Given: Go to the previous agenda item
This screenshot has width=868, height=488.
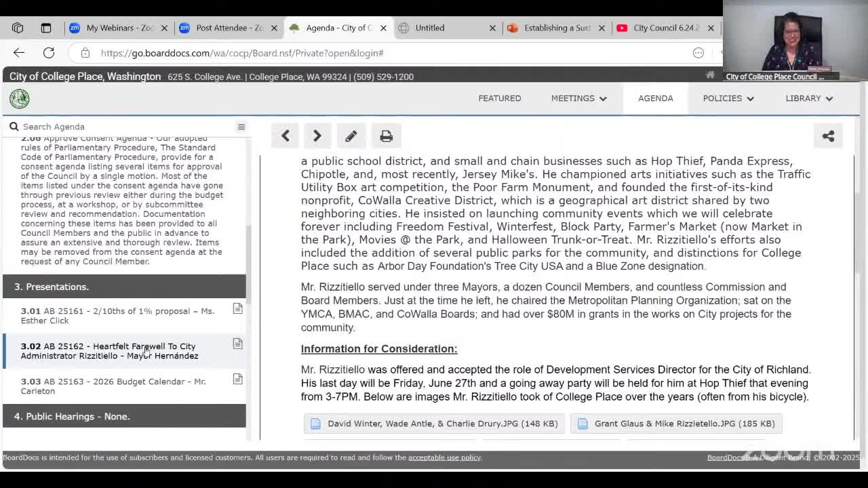Looking at the screenshot, I should pyautogui.click(x=285, y=136).
